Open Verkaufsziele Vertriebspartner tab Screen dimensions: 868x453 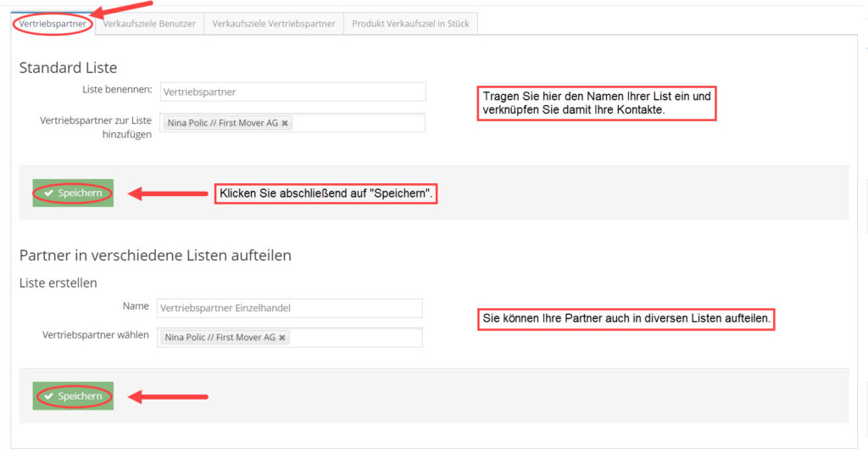point(273,24)
